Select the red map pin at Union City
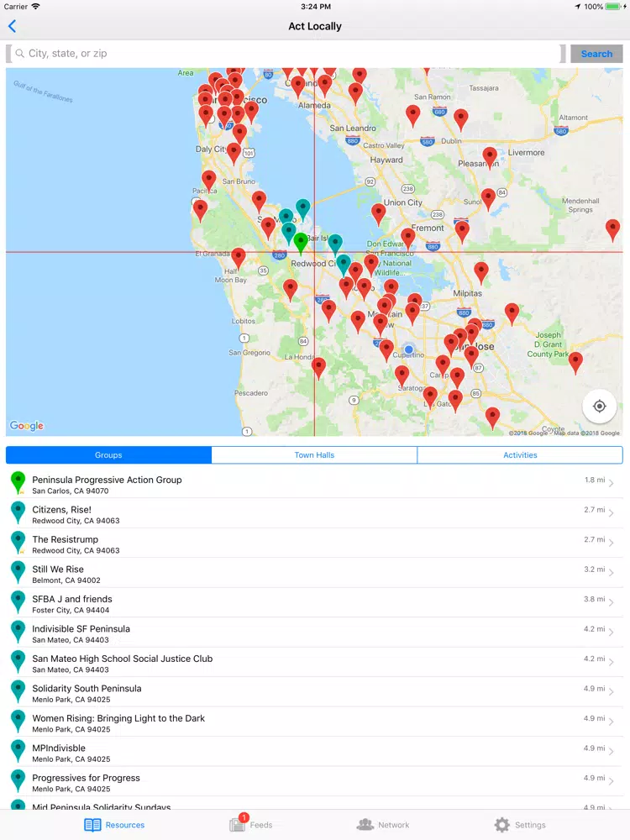Image resolution: width=630 pixels, height=840 pixels. [378, 214]
